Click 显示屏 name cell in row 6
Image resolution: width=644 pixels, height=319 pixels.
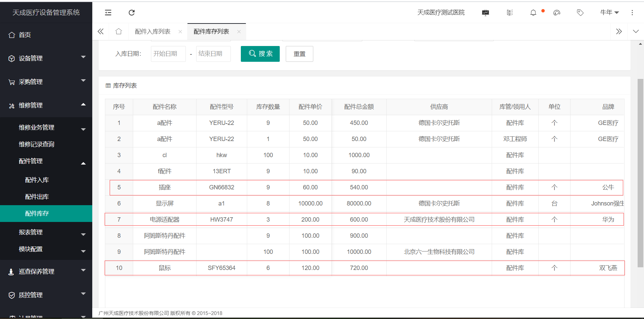(x=165, y=203)
